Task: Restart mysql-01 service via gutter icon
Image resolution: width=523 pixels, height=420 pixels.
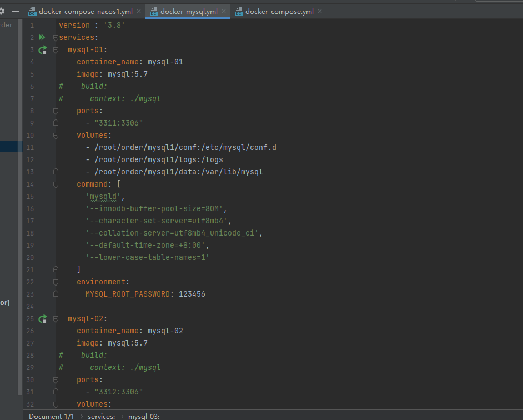Action: (x=42, y=50)
